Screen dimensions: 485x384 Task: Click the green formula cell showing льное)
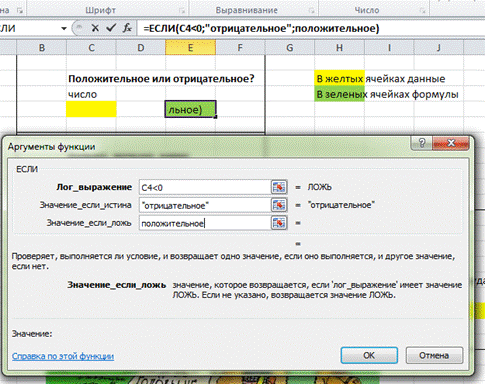coord(190,109)
